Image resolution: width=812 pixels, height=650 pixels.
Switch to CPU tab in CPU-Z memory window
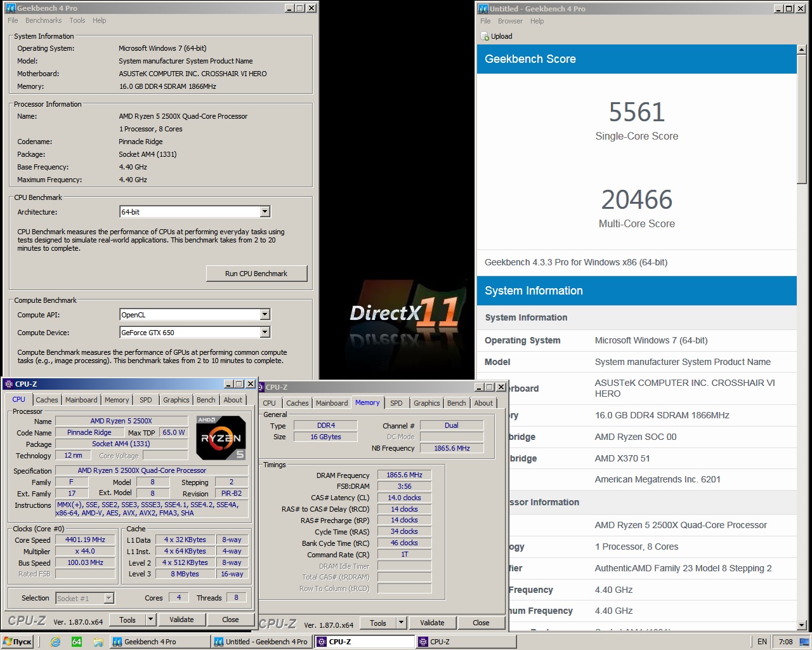click(x=270, y=403)
